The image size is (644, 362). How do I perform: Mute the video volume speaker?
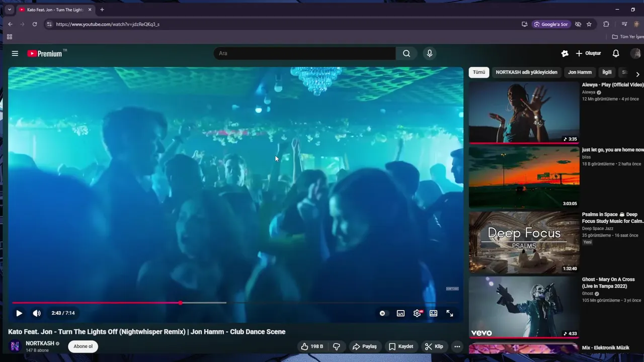(37, 313)
